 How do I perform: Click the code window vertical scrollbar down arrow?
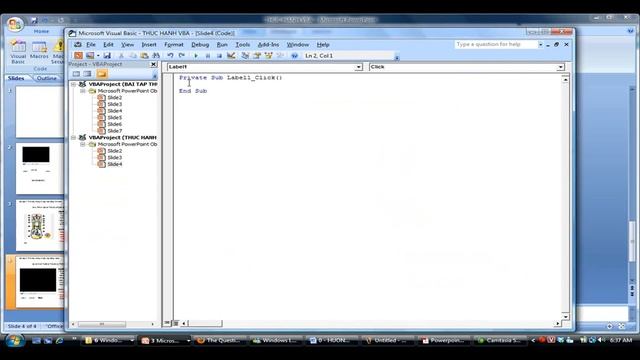coord(565,316)
